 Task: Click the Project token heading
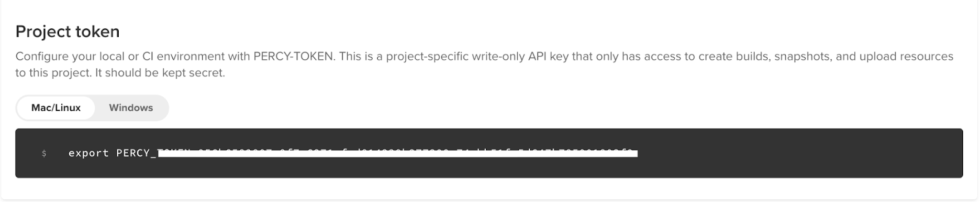[x=67, y=32]
